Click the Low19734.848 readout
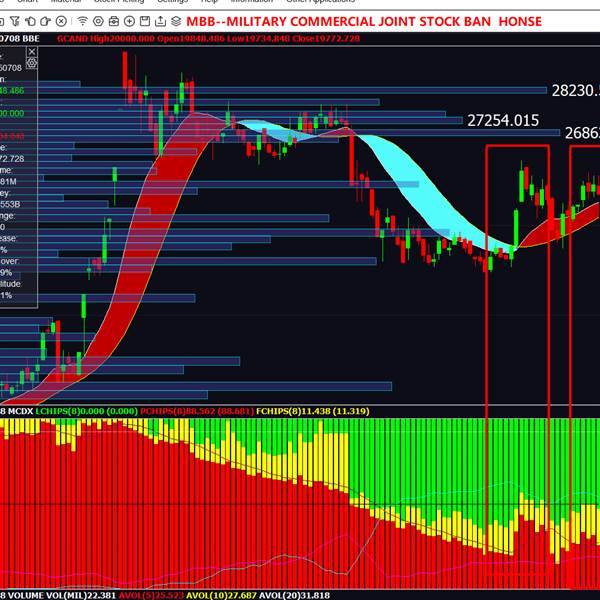This screenshot has height=600, width=600. (258, 39)
